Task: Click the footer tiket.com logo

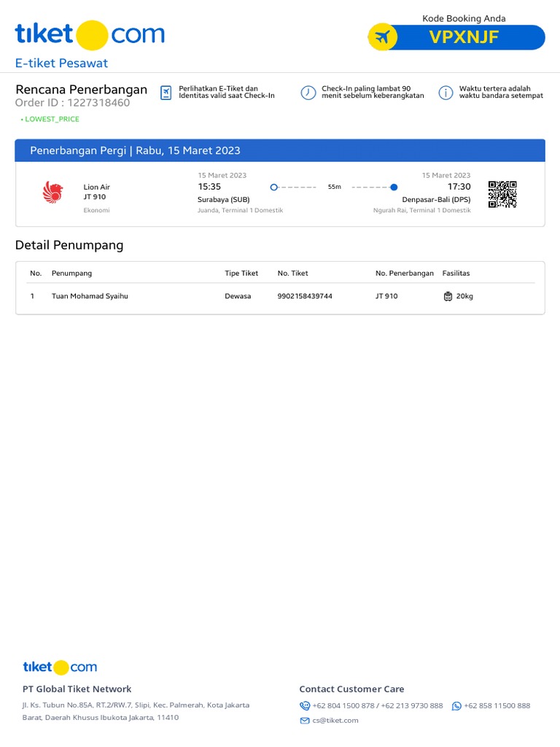Action: (60, 667)
